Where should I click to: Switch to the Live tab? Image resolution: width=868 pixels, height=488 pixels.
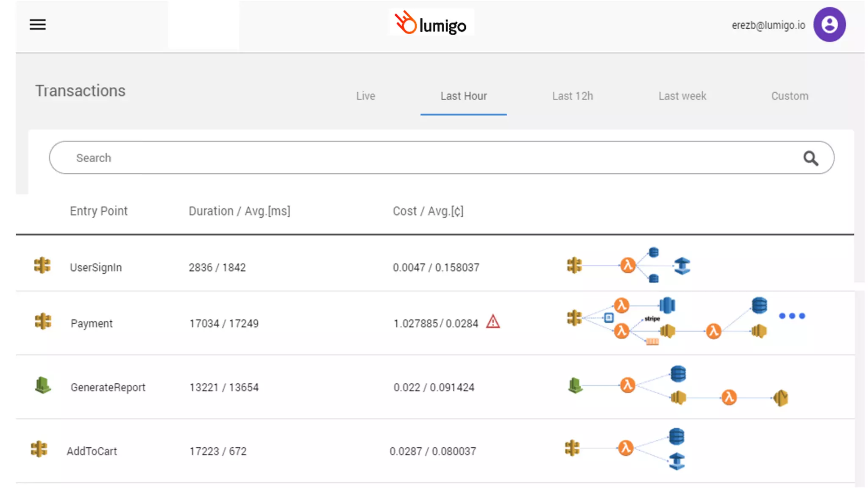[365, 96]
